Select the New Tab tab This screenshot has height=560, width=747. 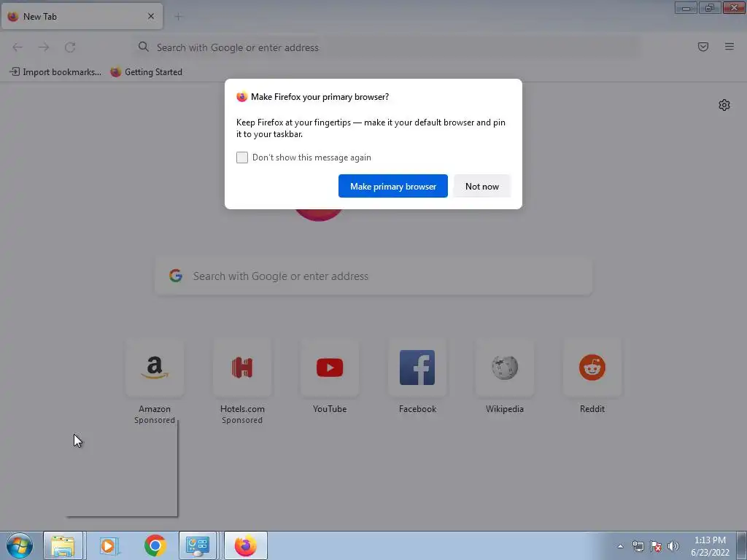[82, 16]
